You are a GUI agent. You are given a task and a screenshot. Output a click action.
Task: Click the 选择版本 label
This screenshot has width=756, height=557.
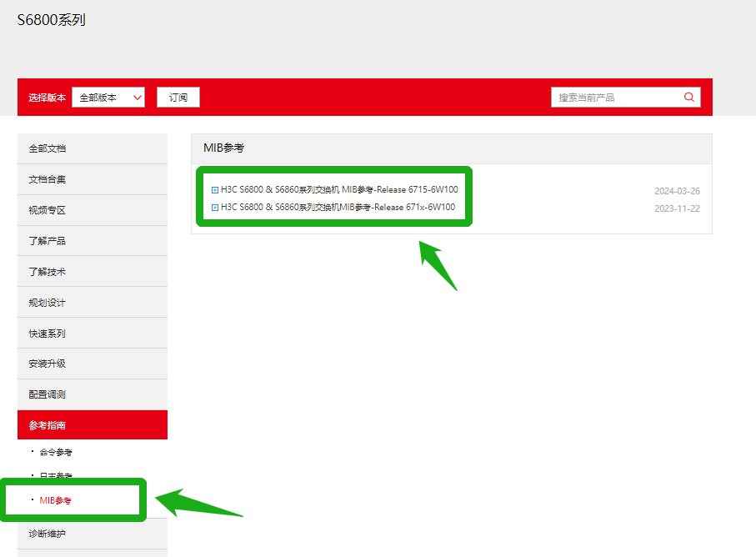click(x=47, y=98)
